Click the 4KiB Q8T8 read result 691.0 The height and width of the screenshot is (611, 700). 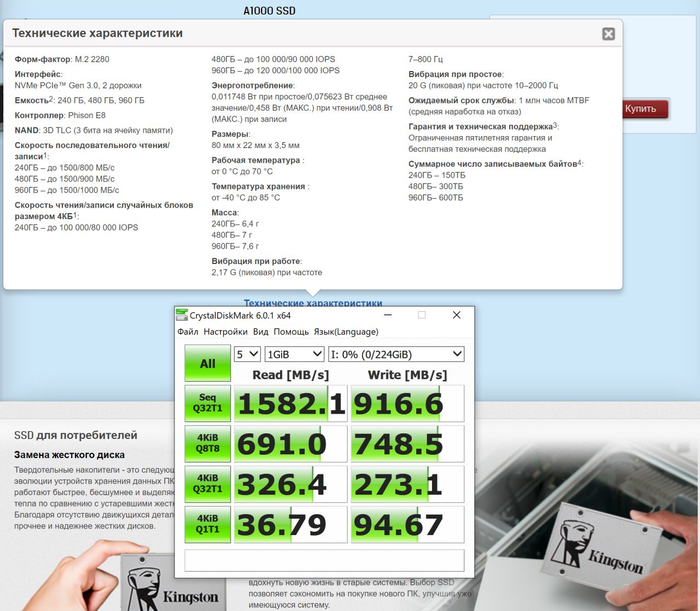[x=290, y=444]
